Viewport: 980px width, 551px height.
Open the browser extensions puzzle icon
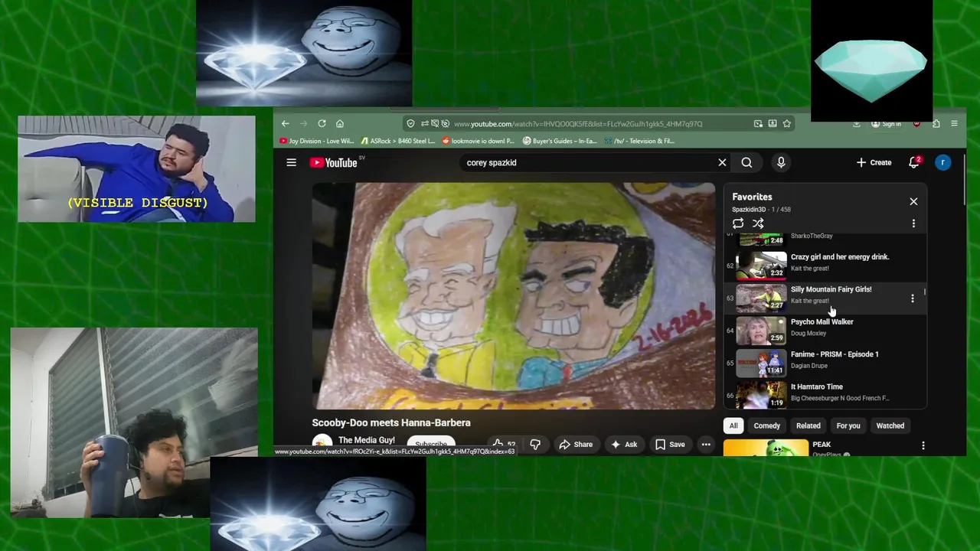point(936,124)
